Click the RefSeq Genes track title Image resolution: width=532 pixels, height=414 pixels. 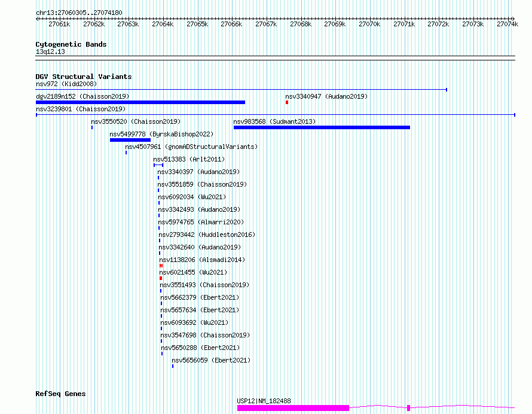click(x=60, y=394)
